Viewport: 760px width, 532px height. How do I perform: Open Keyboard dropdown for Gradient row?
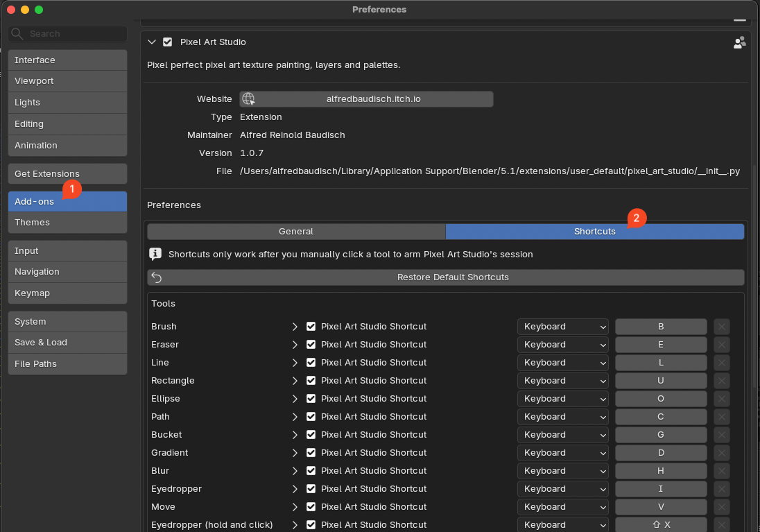pyautogui.click(x=563, y=452)
